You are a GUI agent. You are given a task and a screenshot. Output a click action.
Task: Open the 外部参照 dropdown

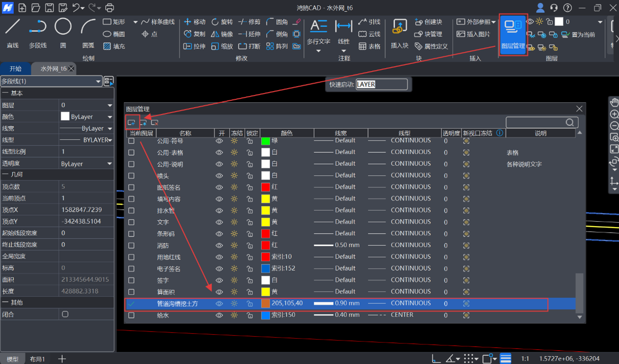point(476,22)
